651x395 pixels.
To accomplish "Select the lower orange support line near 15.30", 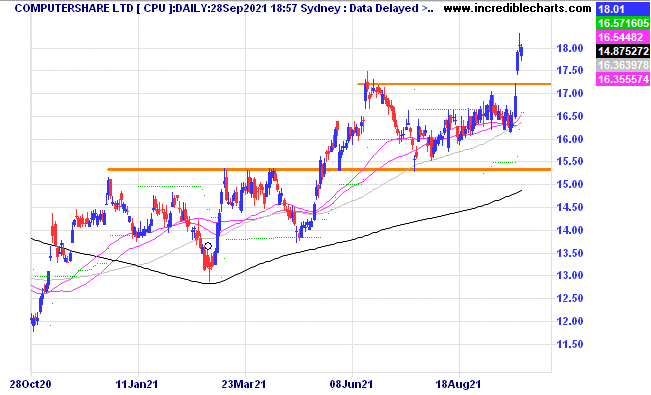I will (x=329, y=169).
